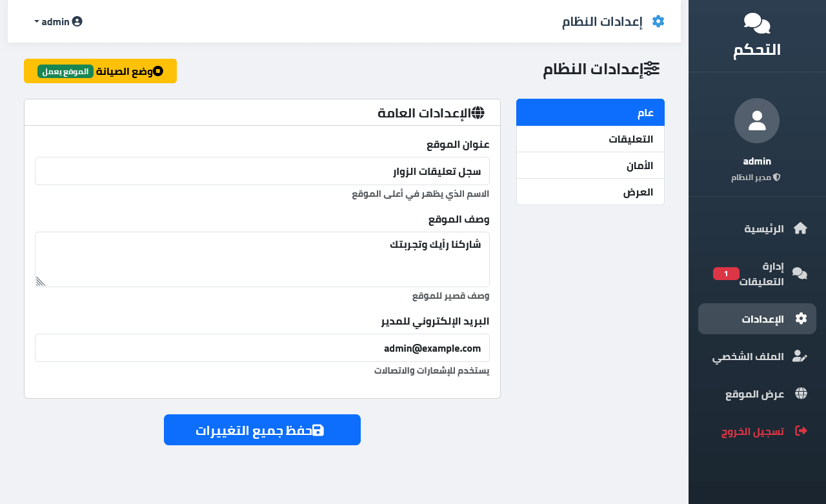The image size is (826, 504).
Task: Click the textarea resize handle
Action: tap(40, 281)
